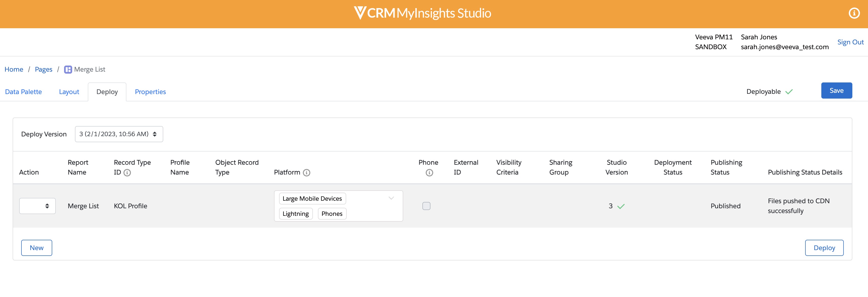Click the Sign Out link

[850, 42]
